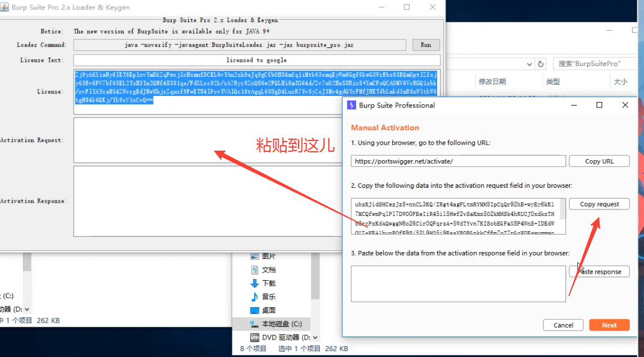Open the 桌面 (Desktop) folder in Explorer sidebar
The image size is (644, 357).
click(x=269, y=310)
